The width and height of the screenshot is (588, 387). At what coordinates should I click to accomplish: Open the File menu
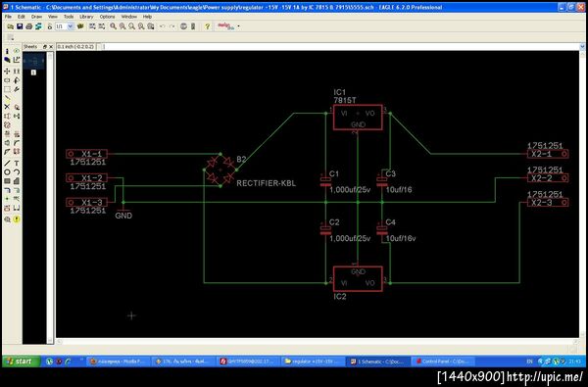(8, 17)
